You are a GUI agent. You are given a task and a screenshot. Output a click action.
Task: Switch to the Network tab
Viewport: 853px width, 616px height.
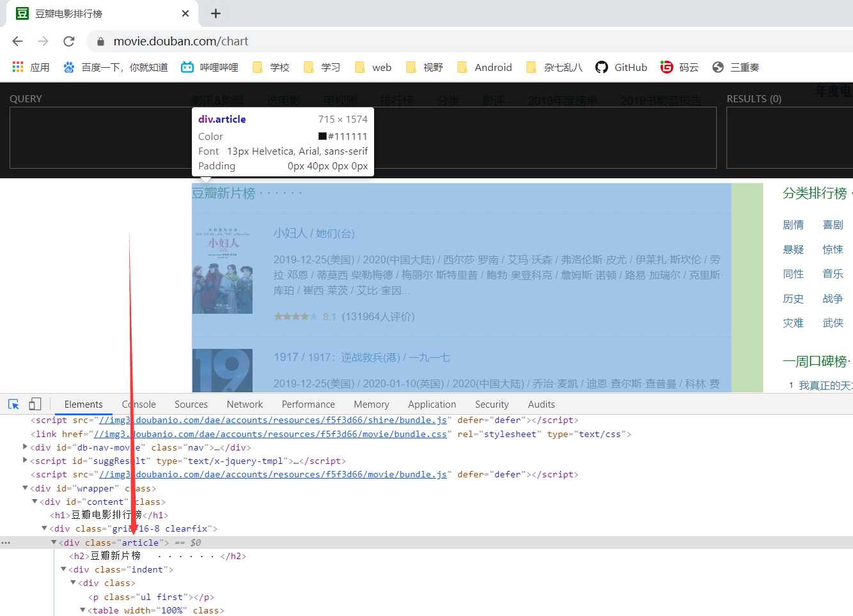point(245,404)
